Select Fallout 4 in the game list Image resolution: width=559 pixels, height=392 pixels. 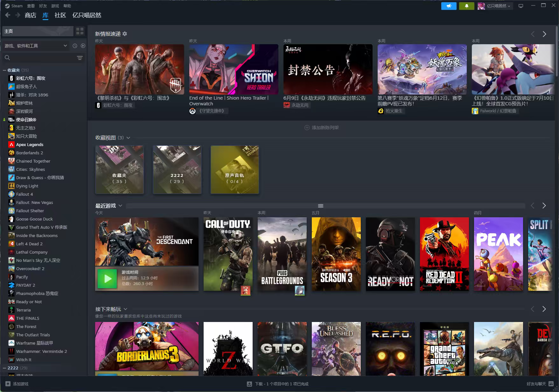click(x=24, y=194)
